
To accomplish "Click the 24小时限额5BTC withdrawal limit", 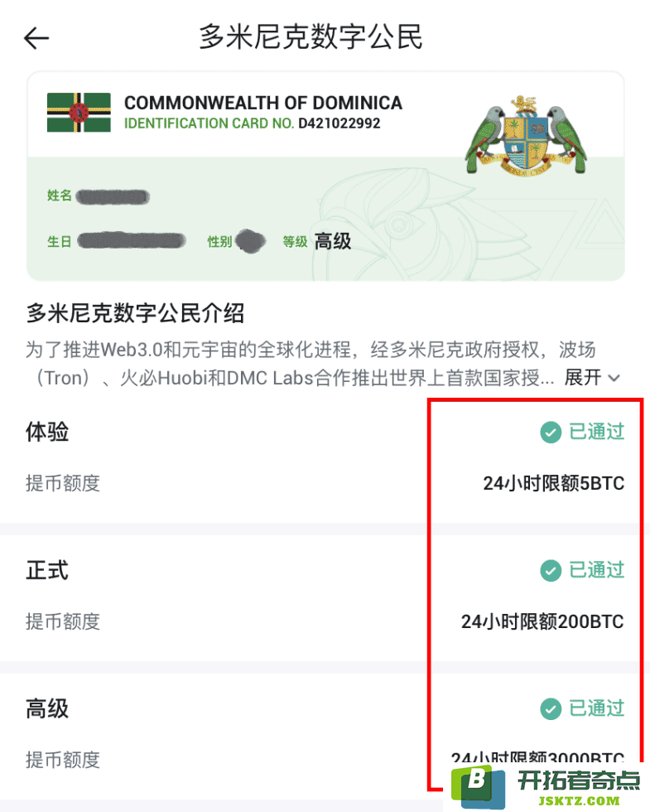I will (554, 483).
